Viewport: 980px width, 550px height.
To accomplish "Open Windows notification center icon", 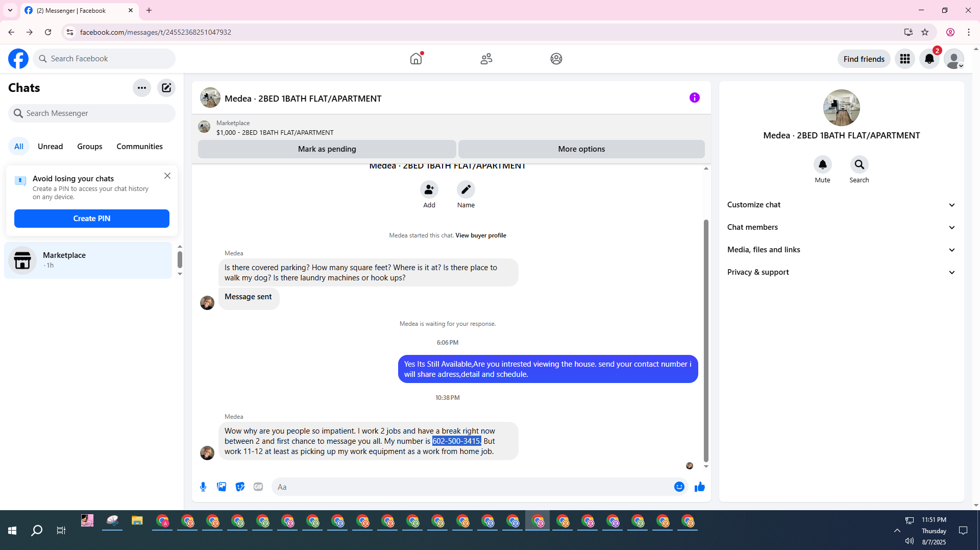I will (x=963, y=531).
